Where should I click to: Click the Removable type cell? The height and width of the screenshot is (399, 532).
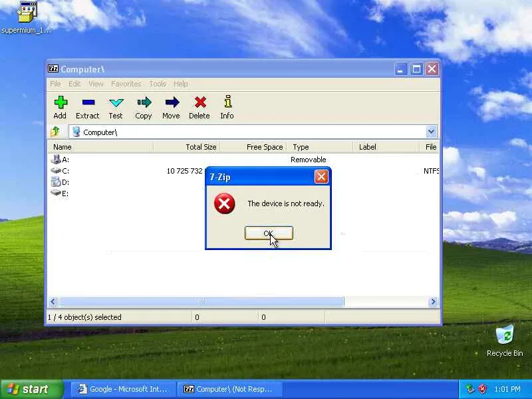coord(308,160)
